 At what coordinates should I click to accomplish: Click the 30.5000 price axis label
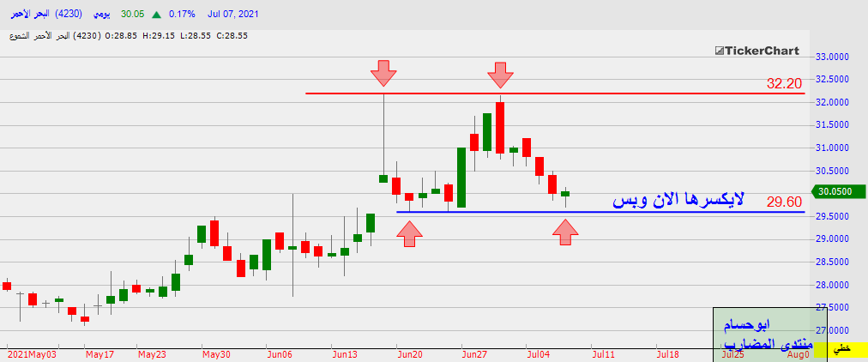point(833,171)
